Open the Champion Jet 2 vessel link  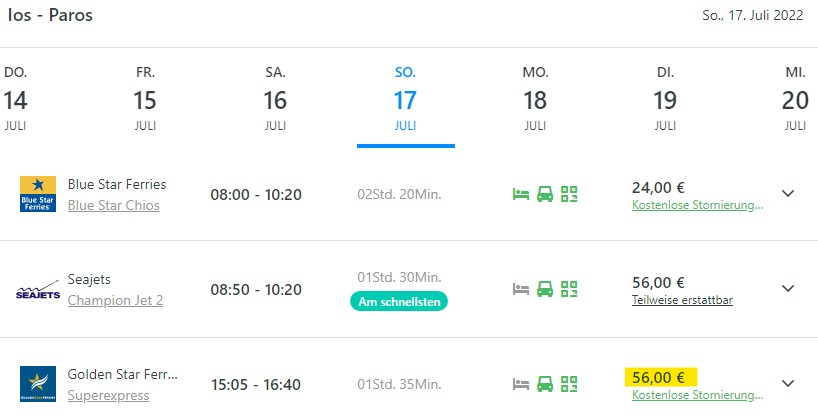[115, 301]
